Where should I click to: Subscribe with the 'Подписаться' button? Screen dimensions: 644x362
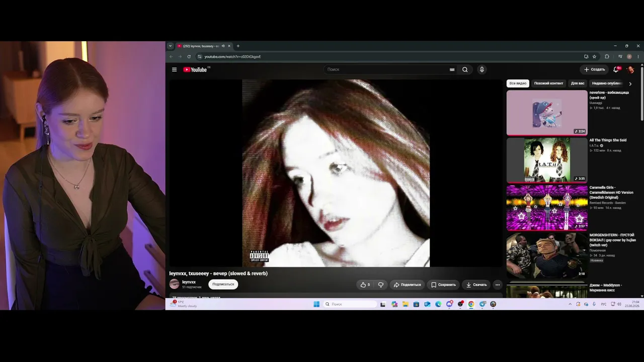click(223, 284)
